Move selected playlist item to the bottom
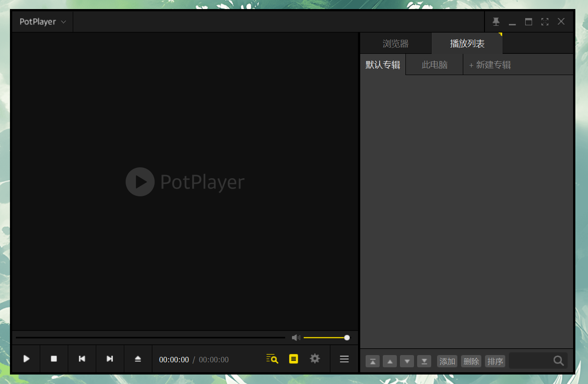Image resolution: width=588 pixels, height=384 pixels. (424, 361)
